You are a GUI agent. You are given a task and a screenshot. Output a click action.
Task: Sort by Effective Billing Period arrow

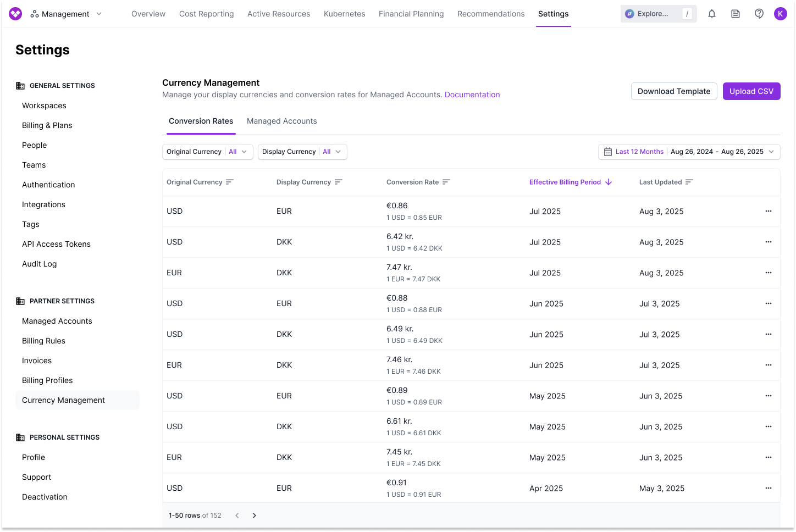(x=609, y=182)
